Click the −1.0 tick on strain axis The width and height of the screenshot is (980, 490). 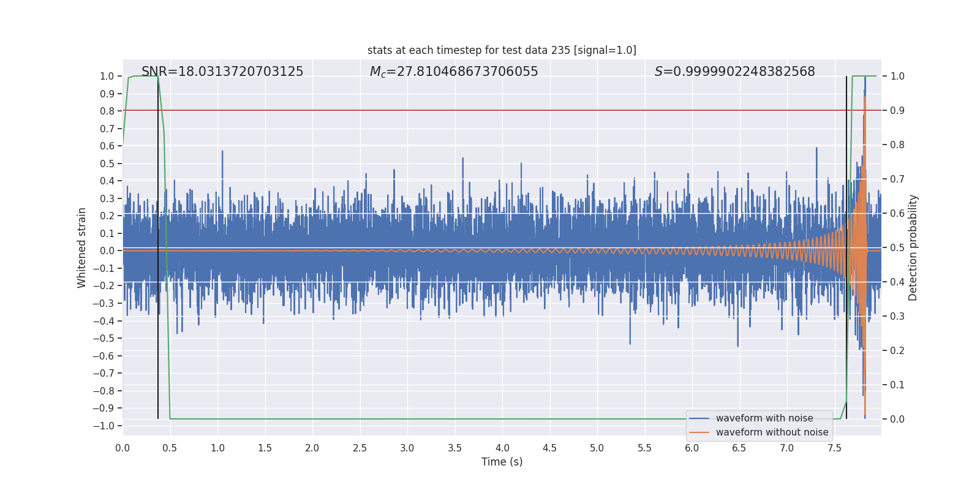pyautogui.click(x=107, y=426)
